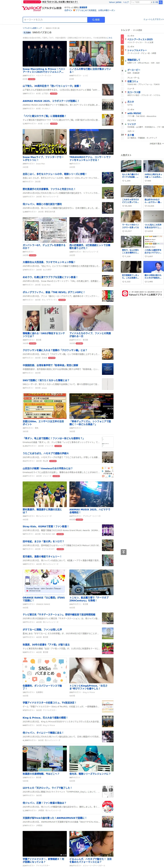Click the blue 検索 search button

tap(96, 20)
